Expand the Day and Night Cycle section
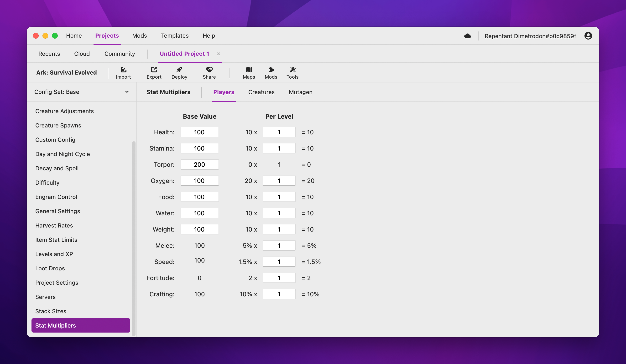 (x=63, y=154)
